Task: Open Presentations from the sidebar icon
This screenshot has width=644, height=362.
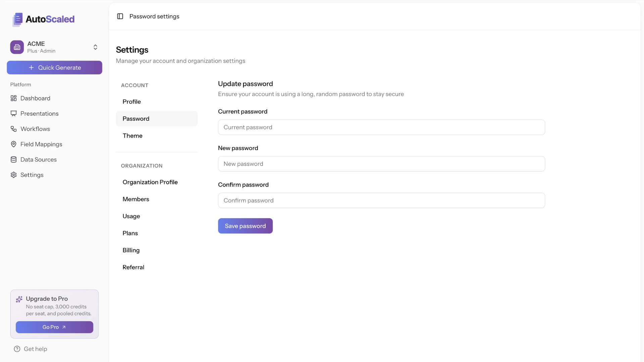Action: click(x=13, y=113)
